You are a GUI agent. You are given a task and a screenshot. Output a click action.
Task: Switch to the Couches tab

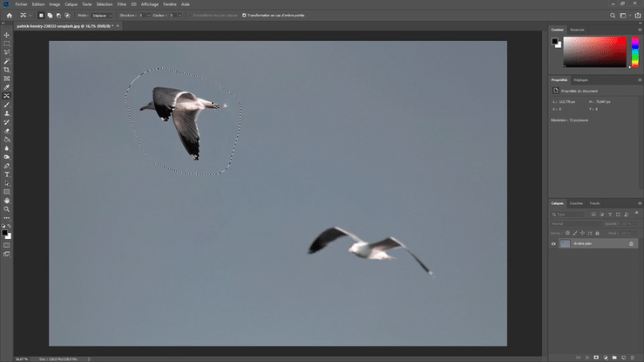[x=576, y=203]
